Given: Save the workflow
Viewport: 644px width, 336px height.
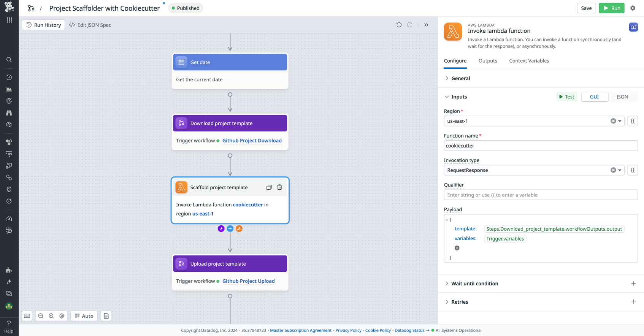Looking at the screenshot, I should click(586, 8).
